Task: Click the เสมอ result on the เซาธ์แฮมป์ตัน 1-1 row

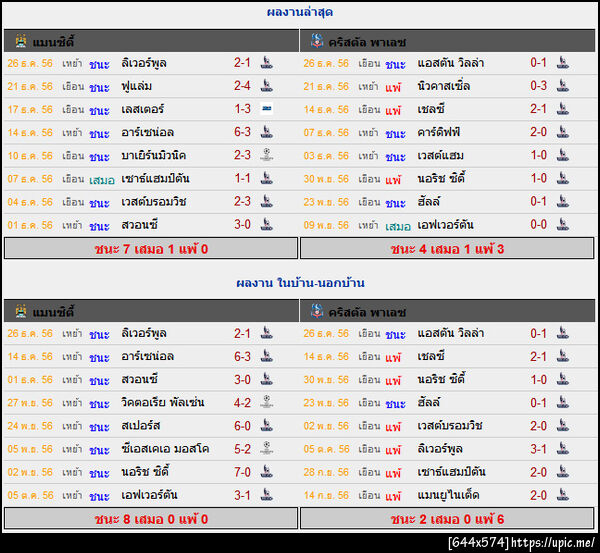Action: pyautogui.click(x=102, y=179)
